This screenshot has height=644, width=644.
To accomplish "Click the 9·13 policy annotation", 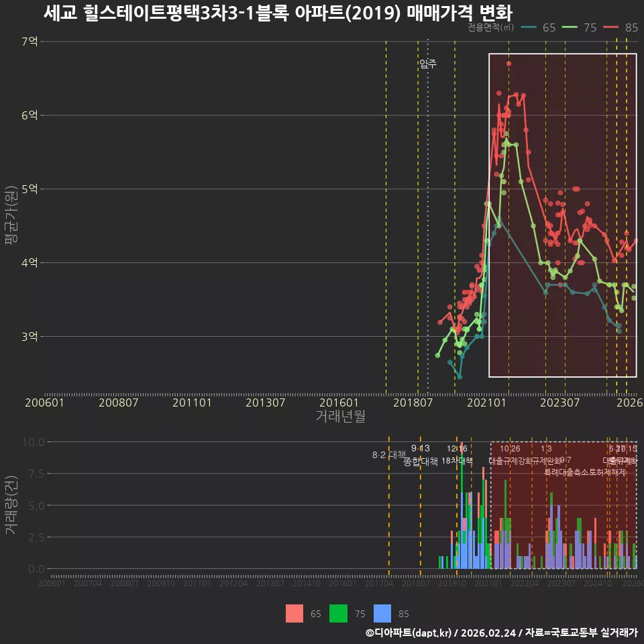I will pyautogui.click(x=421, y=449).
